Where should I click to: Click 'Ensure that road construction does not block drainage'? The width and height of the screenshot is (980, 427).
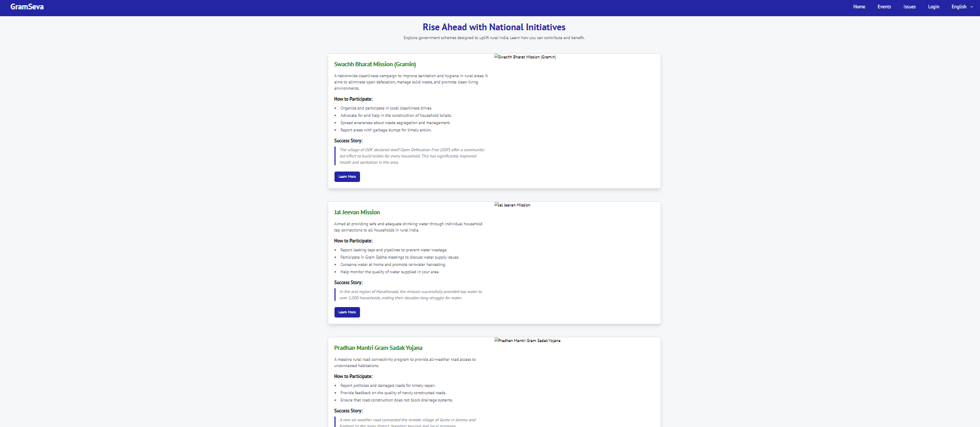tap(396, 400)
